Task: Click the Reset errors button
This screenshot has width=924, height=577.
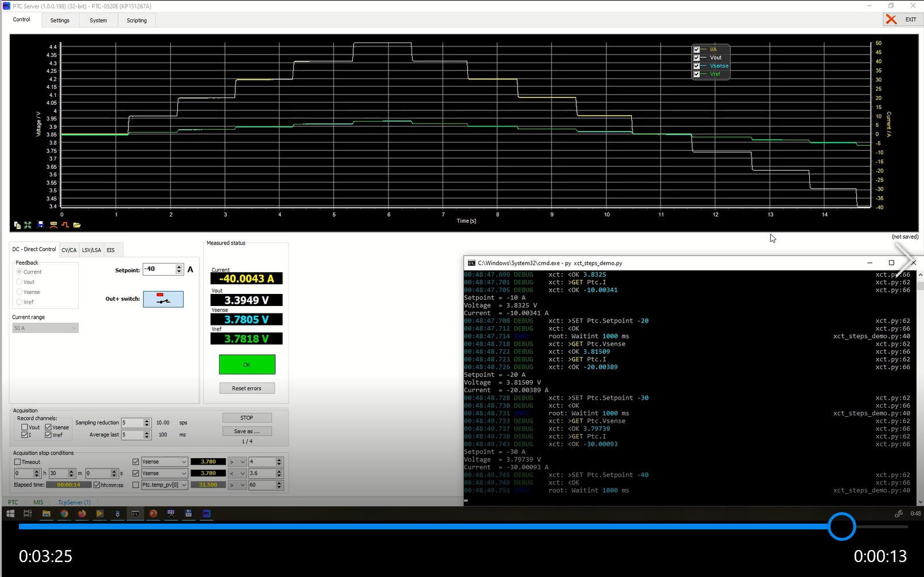Action: click(x=247, y=388)
